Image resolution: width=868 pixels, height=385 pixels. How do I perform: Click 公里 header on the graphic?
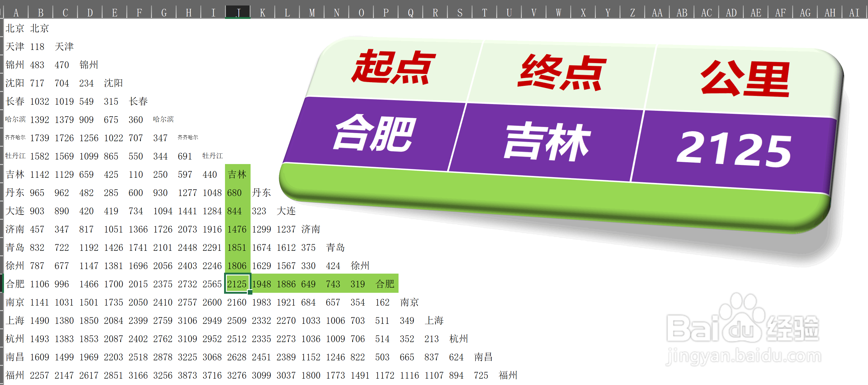[x=745, y=79]
